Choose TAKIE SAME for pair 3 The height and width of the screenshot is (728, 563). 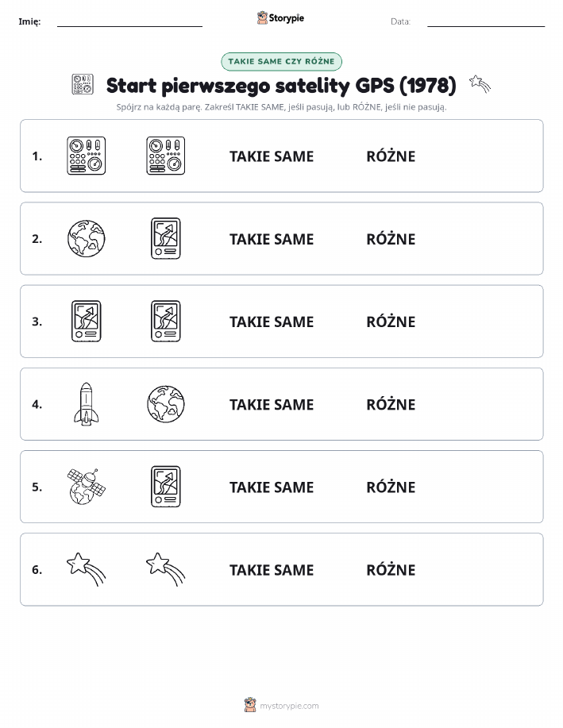click(272, 322)
